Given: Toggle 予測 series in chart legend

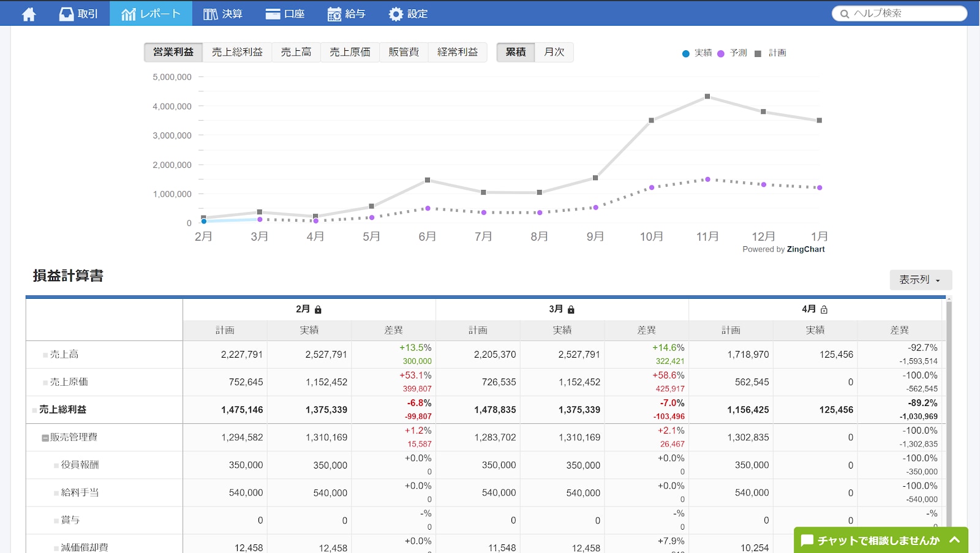Looking at the screenshot, I should (x=732, y=53).
